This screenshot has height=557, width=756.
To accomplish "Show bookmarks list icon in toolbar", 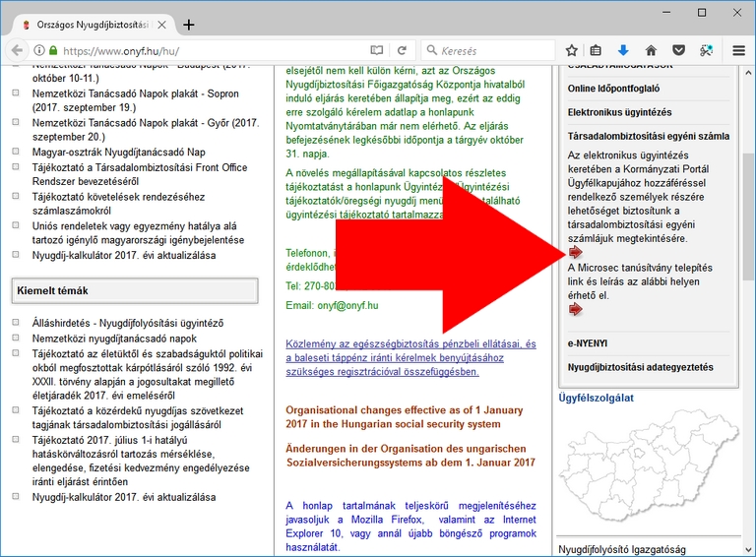I will pyautogui.click(x=597, y=50).
